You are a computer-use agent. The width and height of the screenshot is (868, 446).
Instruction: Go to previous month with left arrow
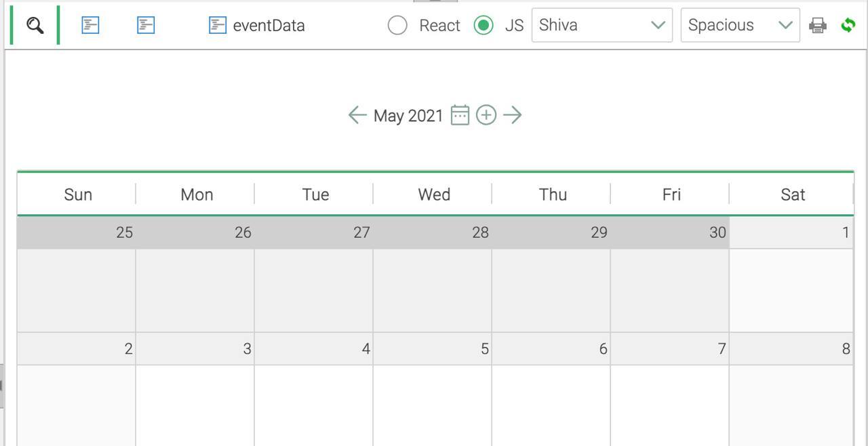click(357, 115)
